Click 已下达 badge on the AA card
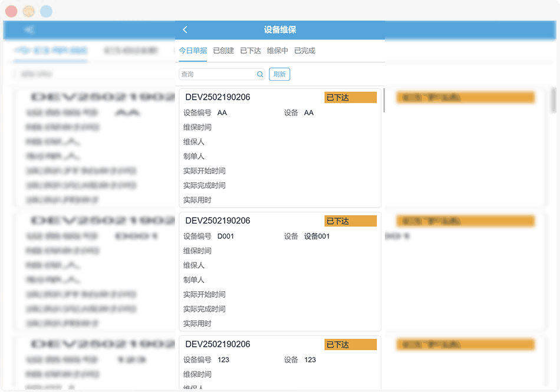 (x=350, y=97)
